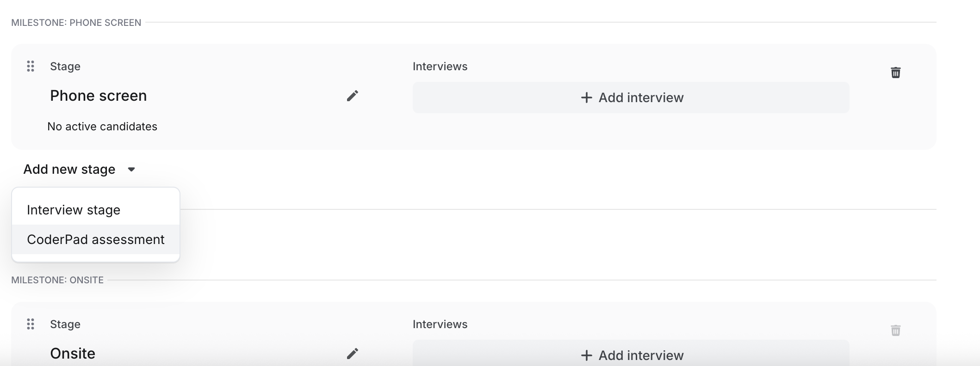Click Add interview for the Phone screen stage
Viewport: 980px width, 366px height.
631,98
